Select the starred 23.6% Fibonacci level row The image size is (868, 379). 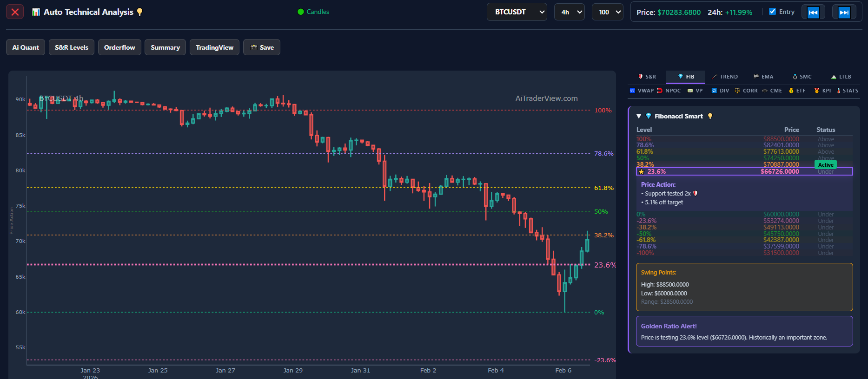coord(744,171)
